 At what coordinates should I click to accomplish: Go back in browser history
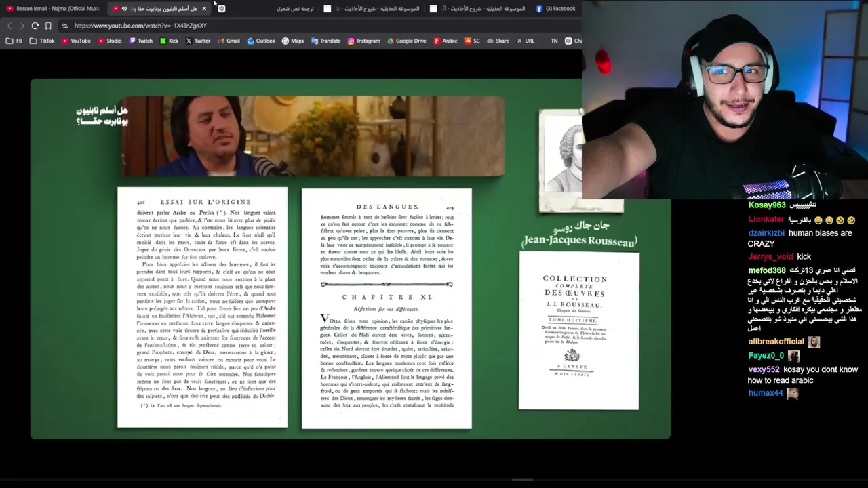click(9, 26)
